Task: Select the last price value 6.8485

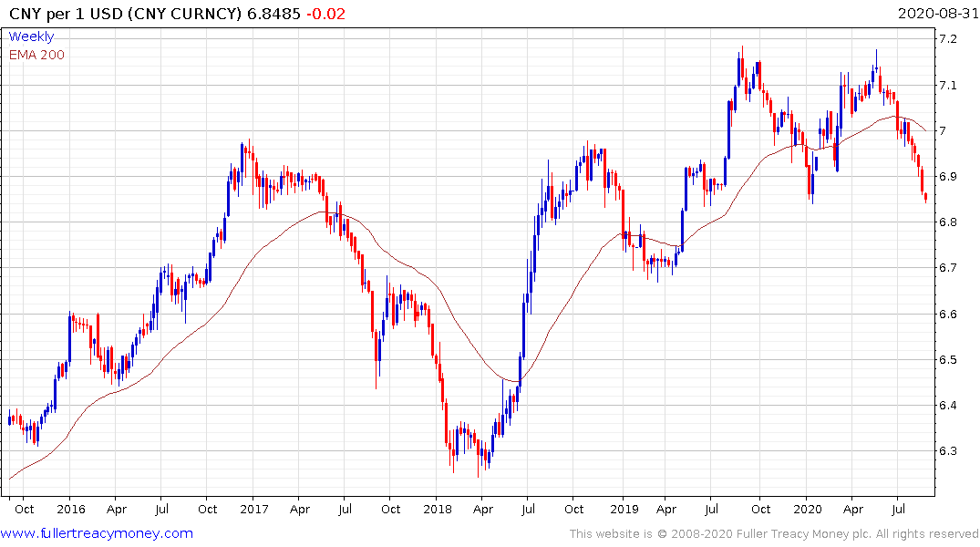Action: [x=273, y=14]
